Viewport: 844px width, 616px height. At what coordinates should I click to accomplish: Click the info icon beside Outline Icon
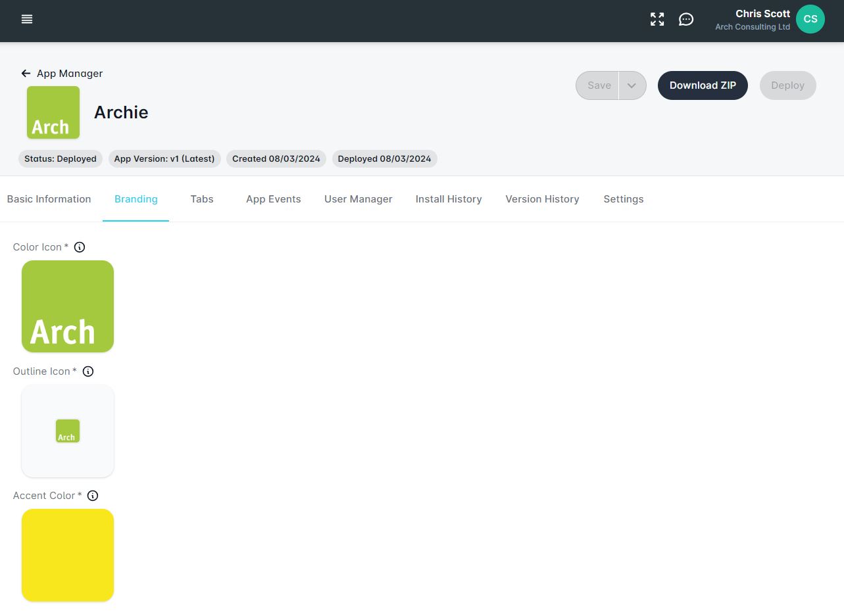click(87, 371)
